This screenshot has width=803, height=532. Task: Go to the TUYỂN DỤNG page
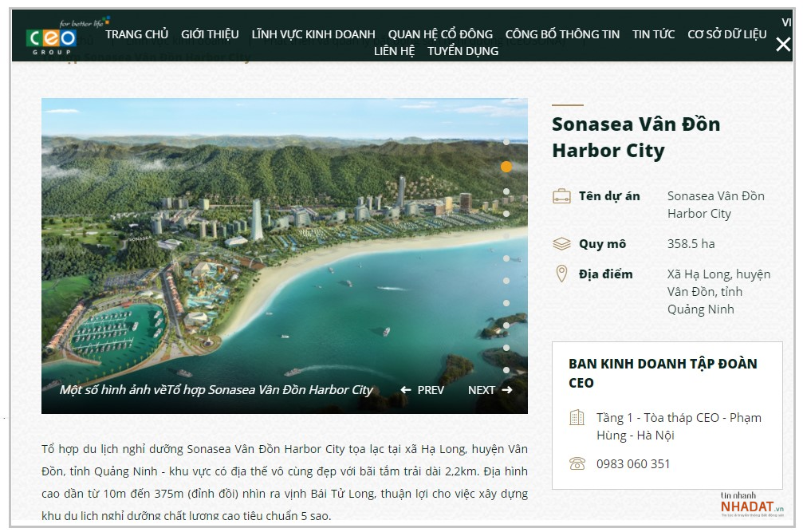463,51
